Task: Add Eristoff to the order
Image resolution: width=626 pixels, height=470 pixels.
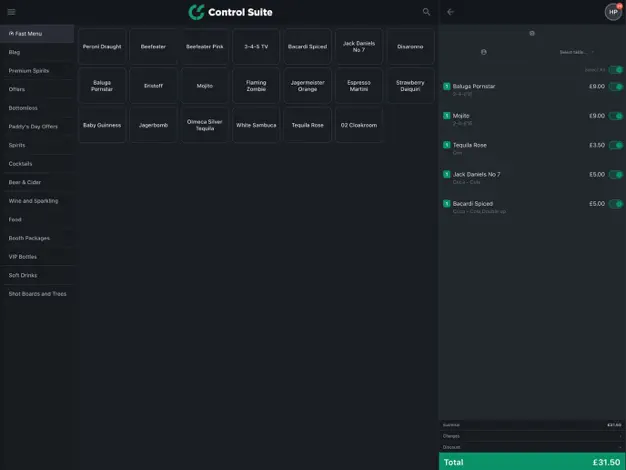Action: pos(153,86)
